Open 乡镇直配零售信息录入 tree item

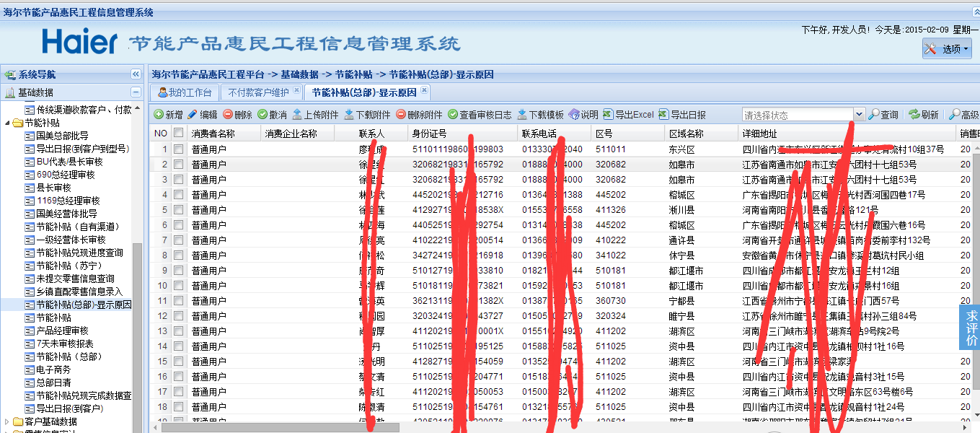pos(79,292)
